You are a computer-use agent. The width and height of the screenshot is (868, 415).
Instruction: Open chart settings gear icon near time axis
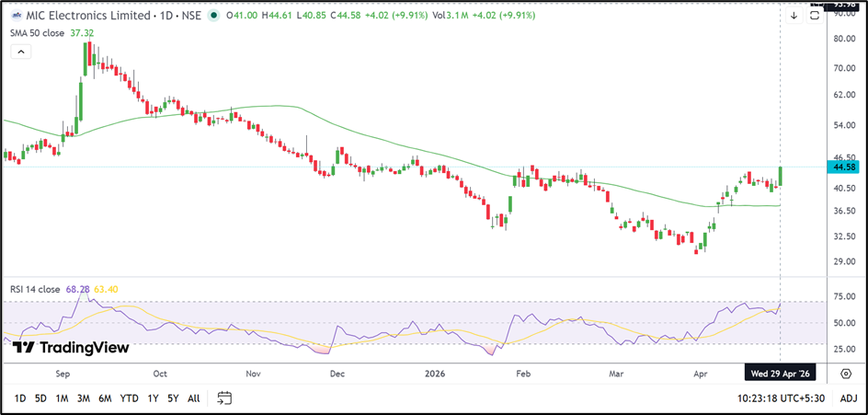pyautogui.click(x=845, y=373)
